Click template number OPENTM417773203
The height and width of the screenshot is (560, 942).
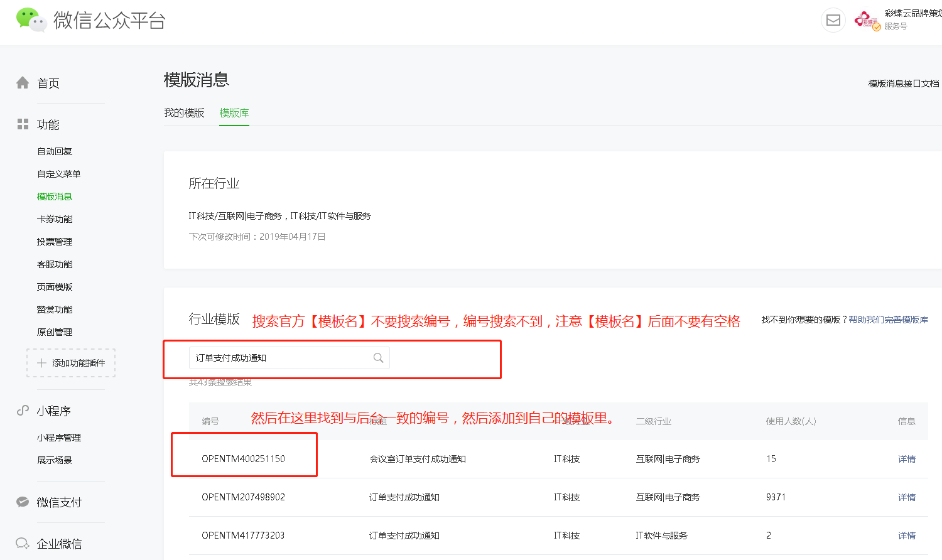(x=243, y=536)
